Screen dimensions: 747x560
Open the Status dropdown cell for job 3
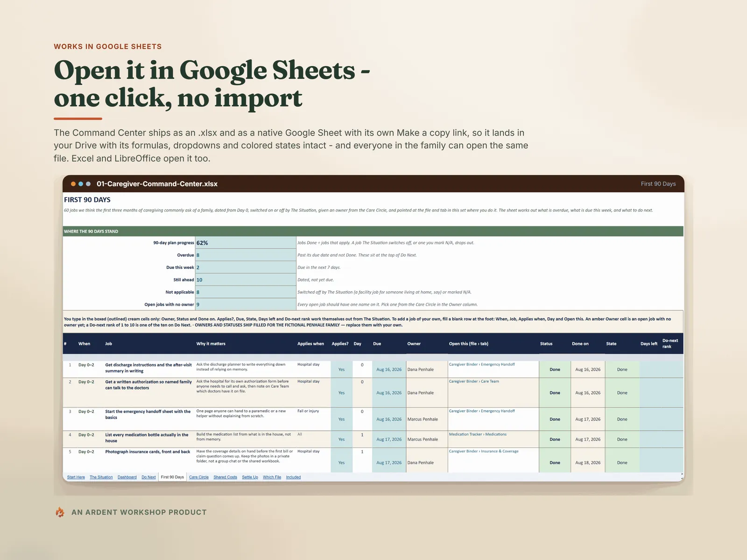pos(555,419)
